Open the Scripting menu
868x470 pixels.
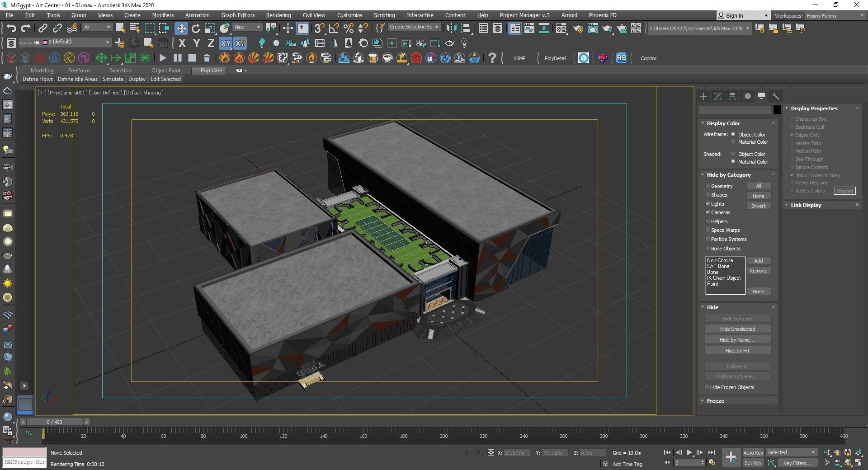(x=384, y=15)
